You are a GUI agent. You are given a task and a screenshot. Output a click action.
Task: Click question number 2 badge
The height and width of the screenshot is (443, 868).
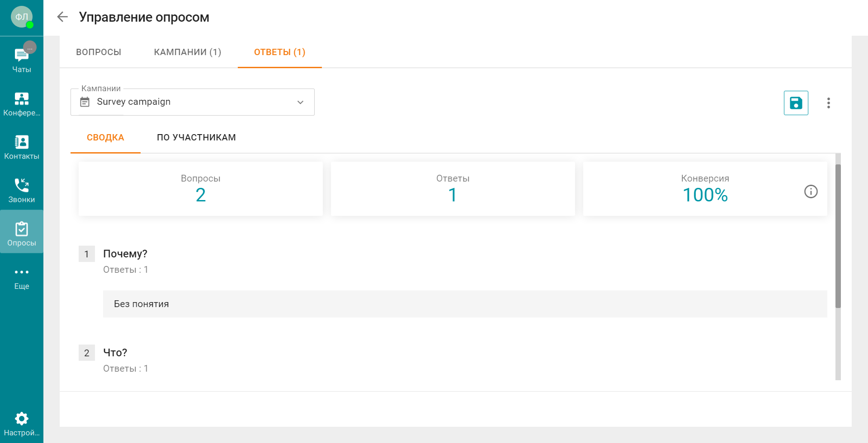click(x=87, y=353)
